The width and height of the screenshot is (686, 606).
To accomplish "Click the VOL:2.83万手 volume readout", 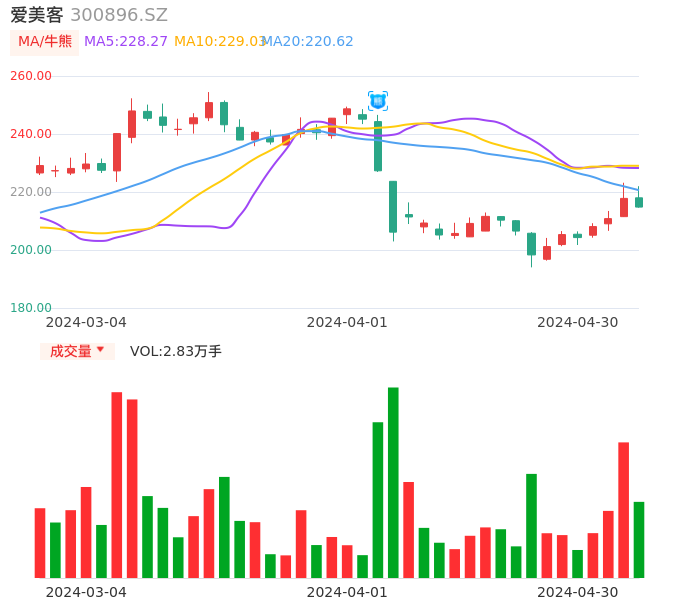I will [176, 351].
